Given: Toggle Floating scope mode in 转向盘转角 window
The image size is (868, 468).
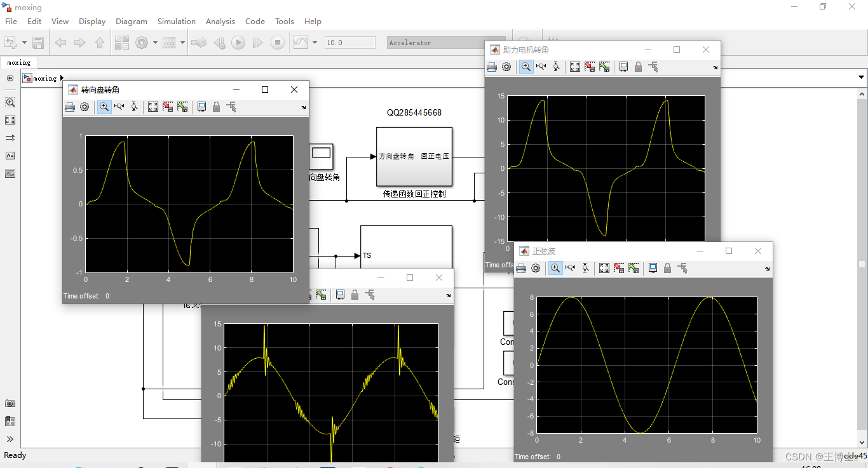Looking at the screenshot, I should (201, 107).
